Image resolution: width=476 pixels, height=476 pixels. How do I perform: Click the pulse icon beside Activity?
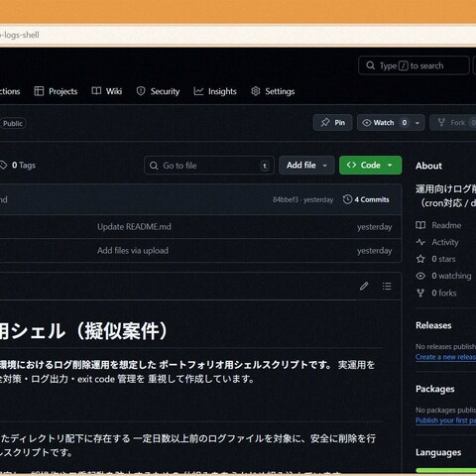[420, 242]
